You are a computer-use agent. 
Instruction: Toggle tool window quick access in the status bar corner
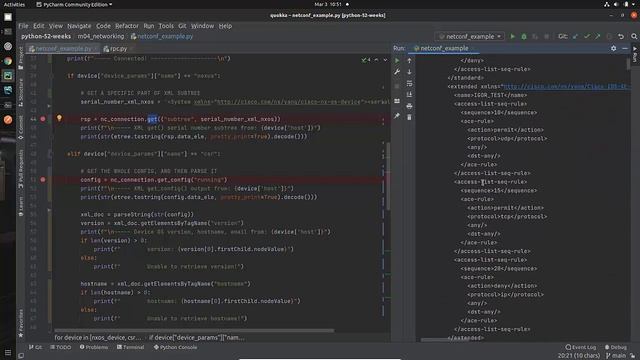point(21,356)
